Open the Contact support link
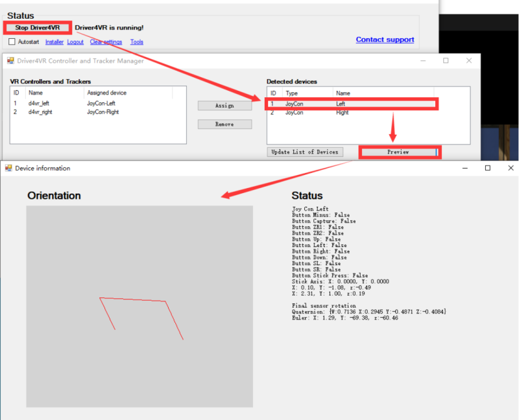 tap(385, 40)
